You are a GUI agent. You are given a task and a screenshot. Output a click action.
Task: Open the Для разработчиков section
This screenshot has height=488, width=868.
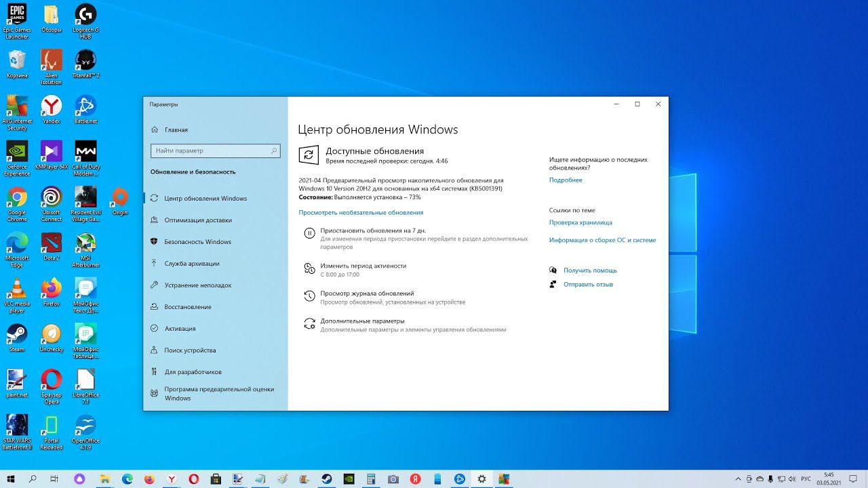point(216,372)
